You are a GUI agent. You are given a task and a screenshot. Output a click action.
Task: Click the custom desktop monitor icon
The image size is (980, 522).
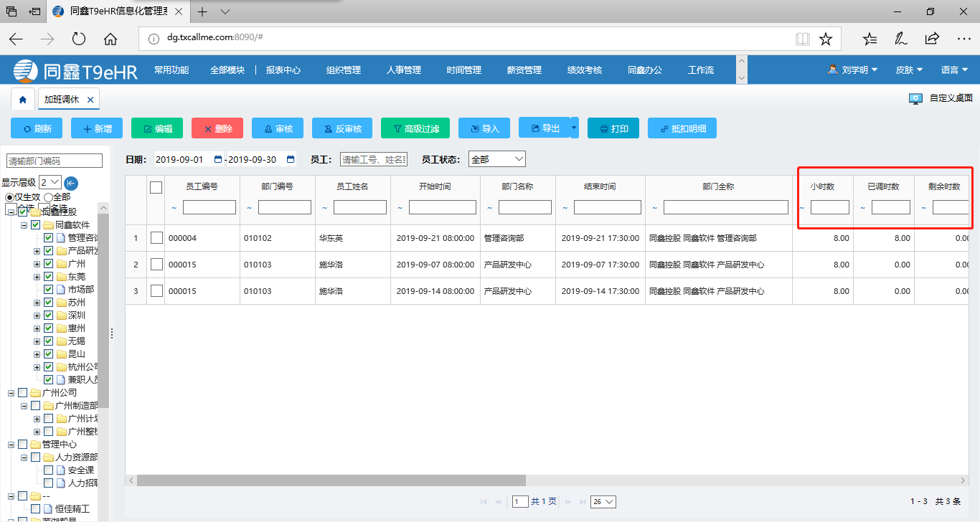pyautogui.click(x=915, y=99)
